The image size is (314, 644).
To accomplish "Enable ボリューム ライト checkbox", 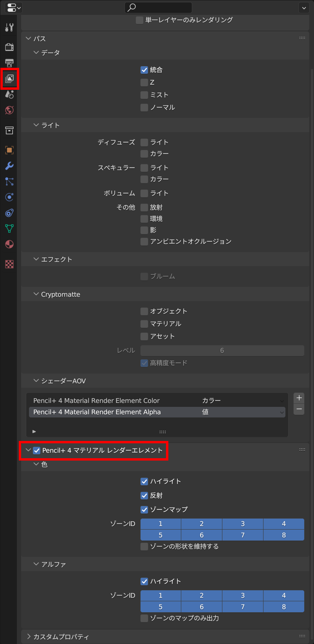I will click(144, 193).
